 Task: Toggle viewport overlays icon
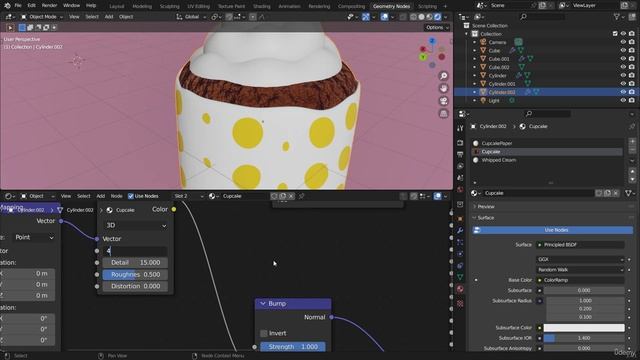(384, 17)
